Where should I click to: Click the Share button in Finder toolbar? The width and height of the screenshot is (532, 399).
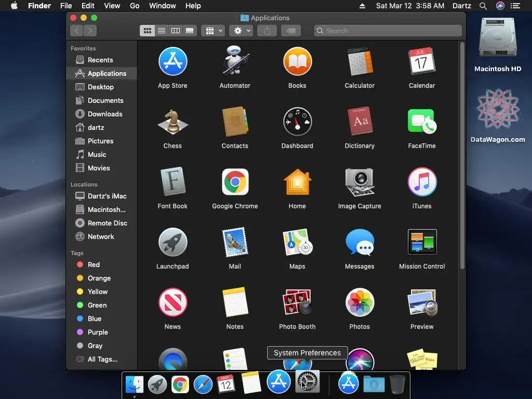pyautogui.click(x=268, y=31)
